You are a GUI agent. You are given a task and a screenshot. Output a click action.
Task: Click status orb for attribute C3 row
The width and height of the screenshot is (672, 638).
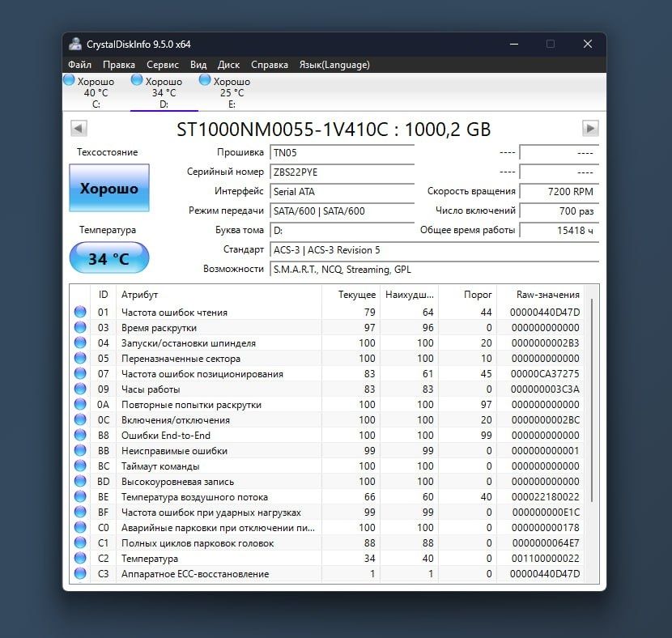coord(80,574)
